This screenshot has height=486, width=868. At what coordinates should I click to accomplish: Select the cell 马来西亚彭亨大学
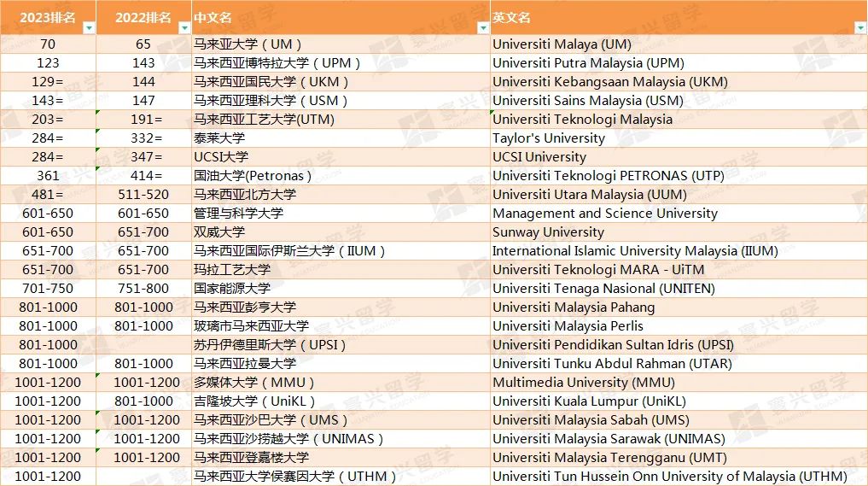341,307
